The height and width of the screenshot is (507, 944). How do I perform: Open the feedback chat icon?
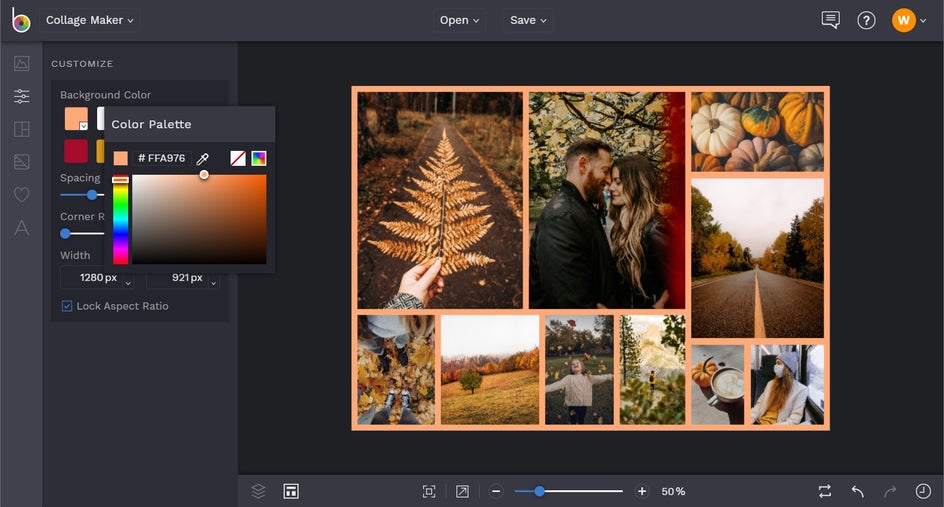pyautogui.click(x=830, y=20)
